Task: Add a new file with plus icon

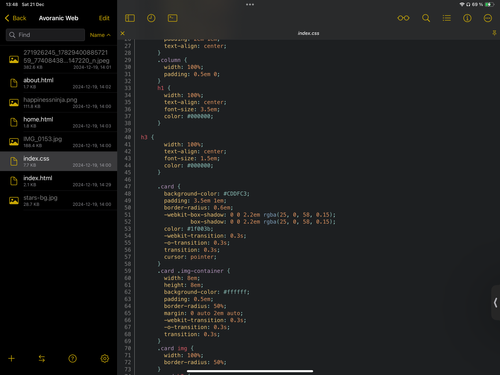Action: point(11,358)
